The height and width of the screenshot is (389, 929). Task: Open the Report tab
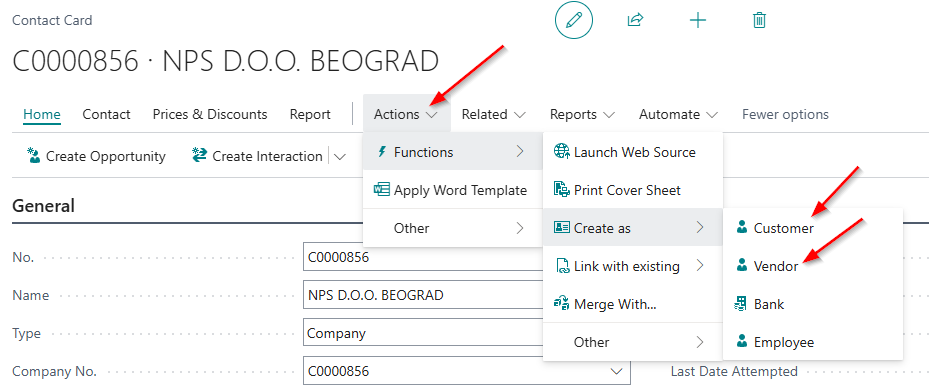310,114
